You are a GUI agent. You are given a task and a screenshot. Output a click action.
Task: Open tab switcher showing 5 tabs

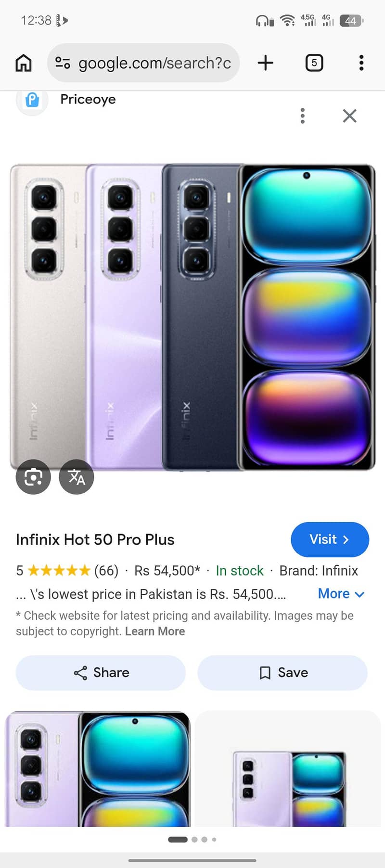coord(314,63)
